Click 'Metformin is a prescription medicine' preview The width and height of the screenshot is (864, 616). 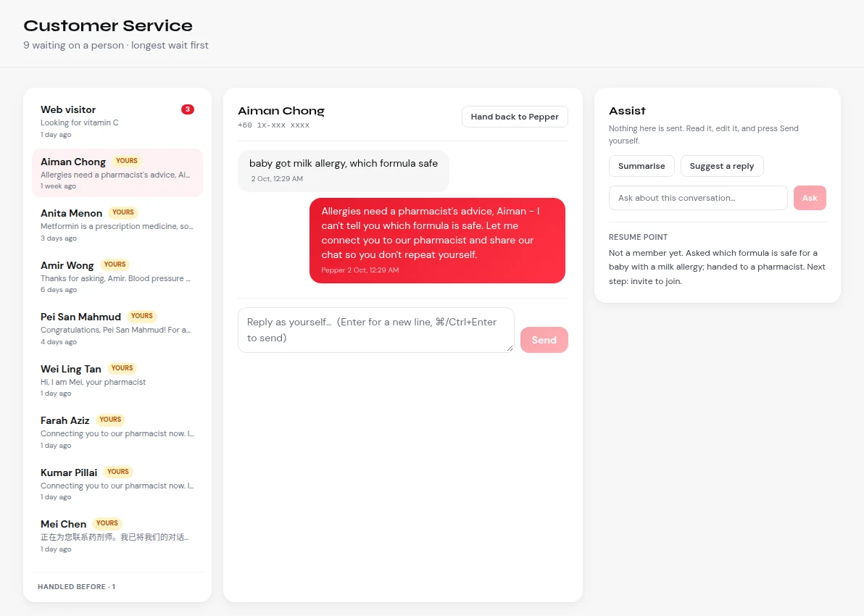(x=117, y=226)
